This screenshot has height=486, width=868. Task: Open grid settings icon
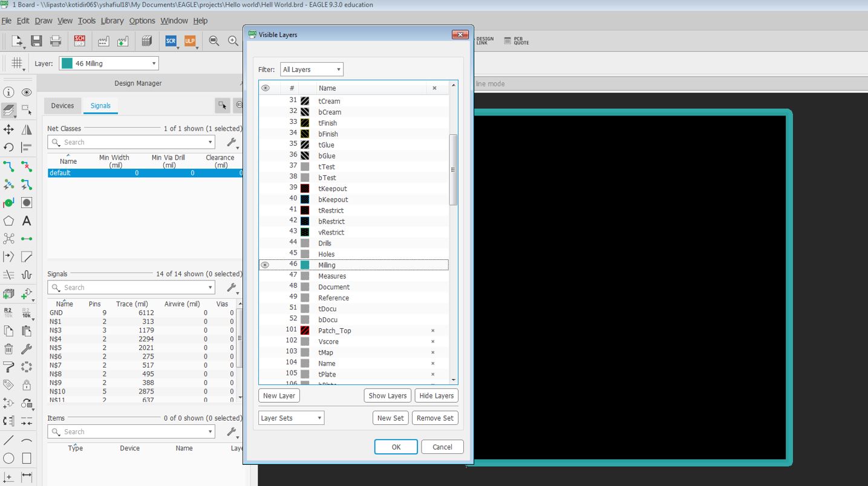coord(17,63)
